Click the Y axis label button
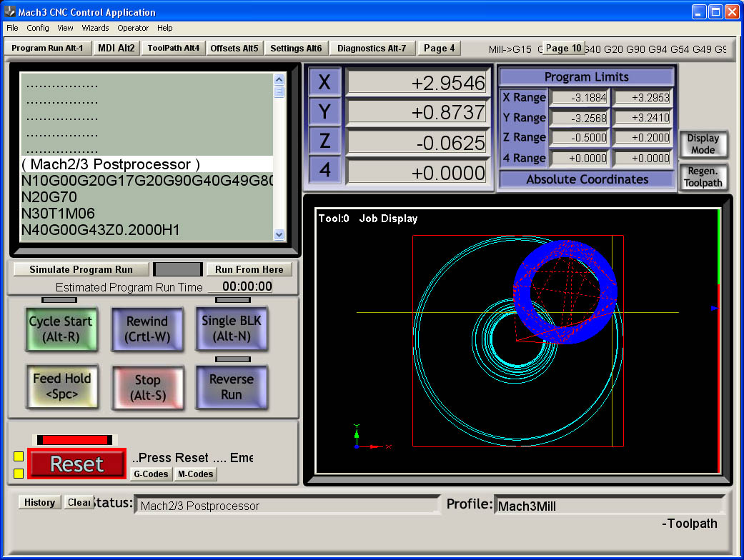Screen dimensions: 744x560 pyautogui.click(x=324, y=112)
